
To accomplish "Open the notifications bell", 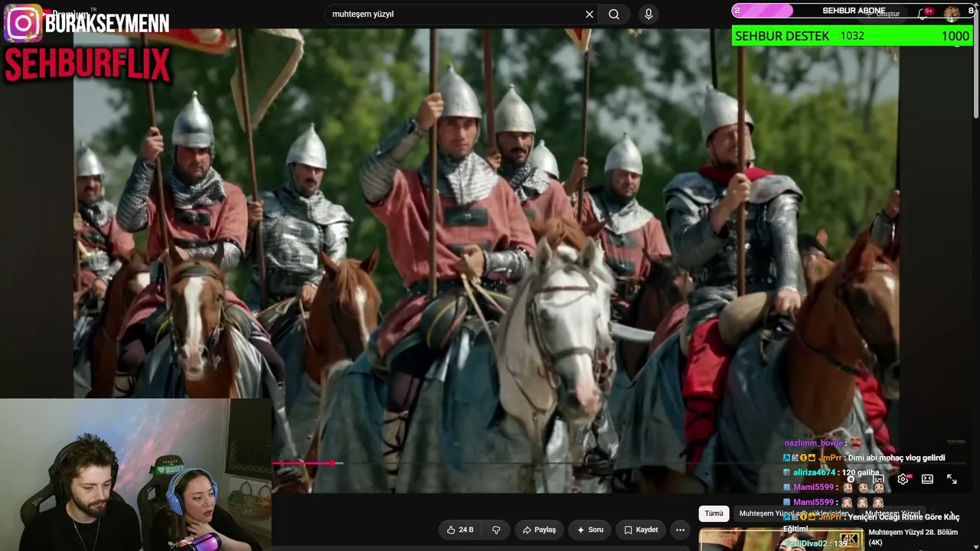I will point(924,14).
